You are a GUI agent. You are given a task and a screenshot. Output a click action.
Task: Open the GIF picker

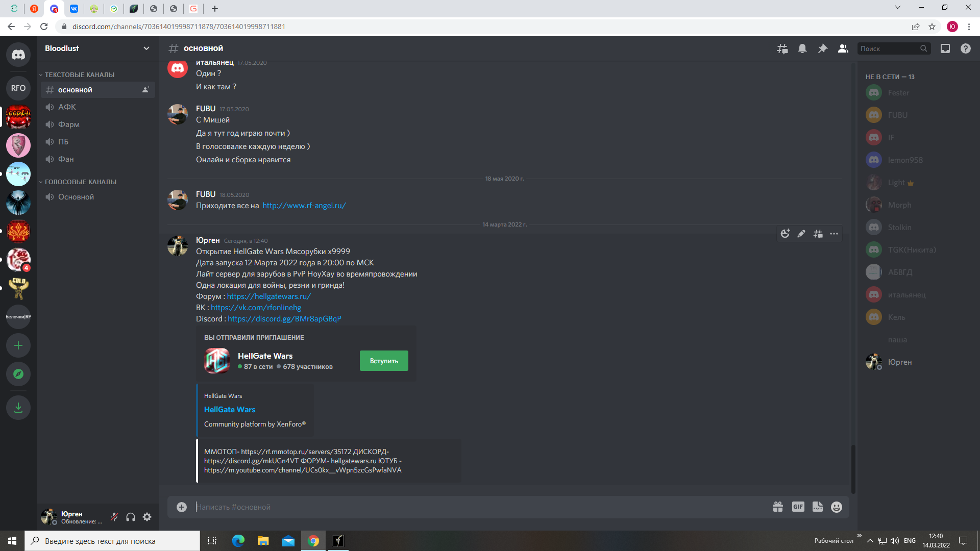798,507
